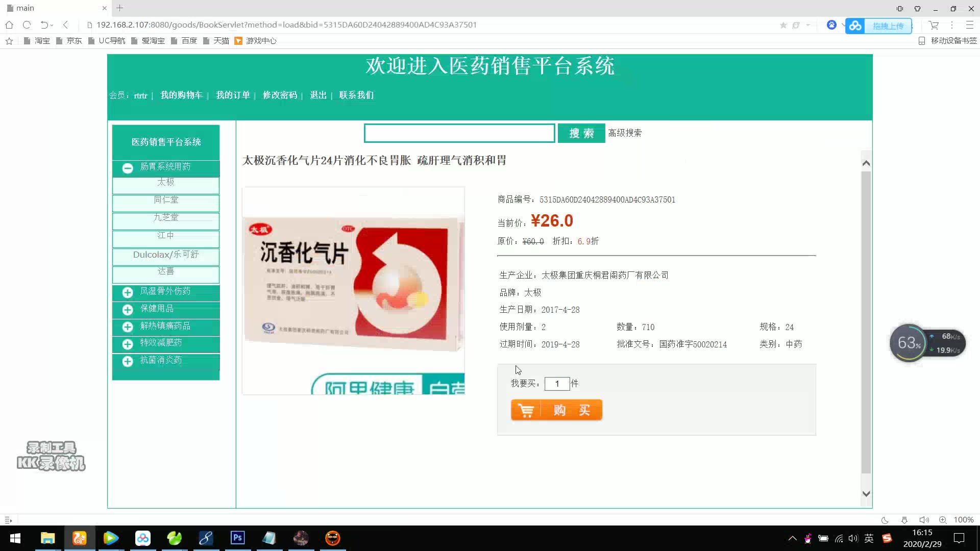Go back with the back arrow
980x551 pixels.
pos(66,25)
